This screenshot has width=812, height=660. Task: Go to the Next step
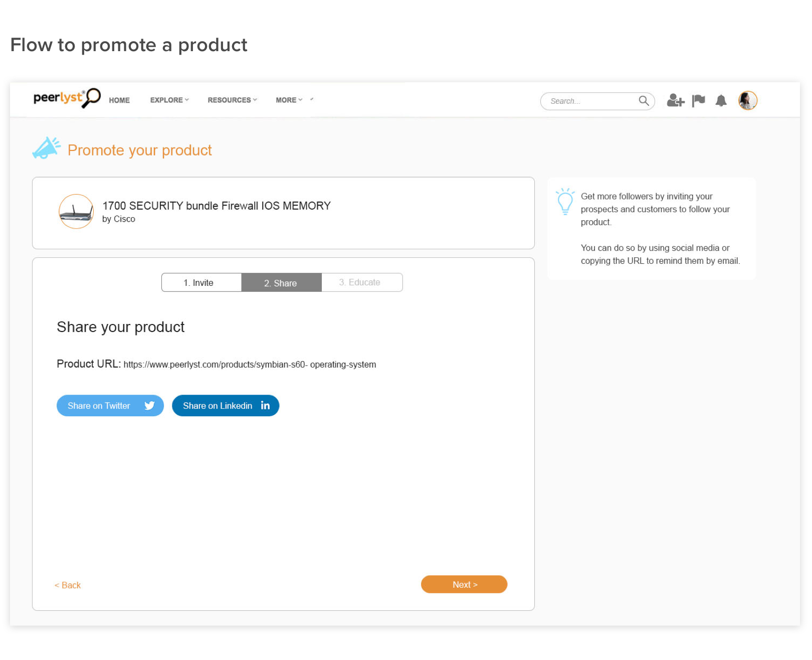tap(464, 584)
